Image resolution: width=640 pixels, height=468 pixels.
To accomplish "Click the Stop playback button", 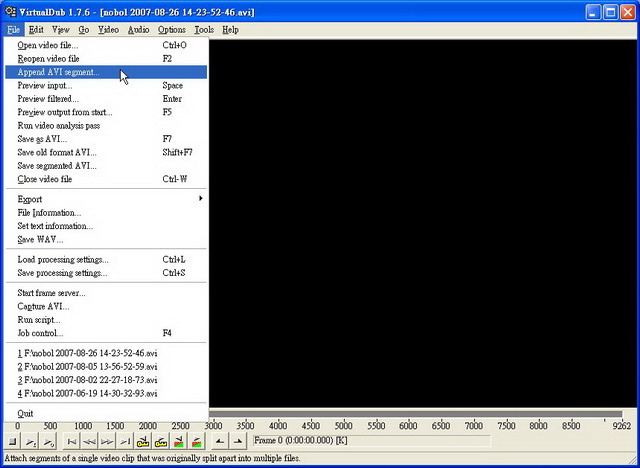I will 13,441.
